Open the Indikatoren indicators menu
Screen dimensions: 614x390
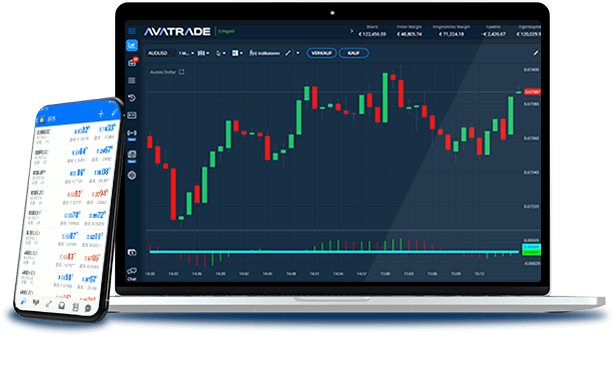[264, 53]
